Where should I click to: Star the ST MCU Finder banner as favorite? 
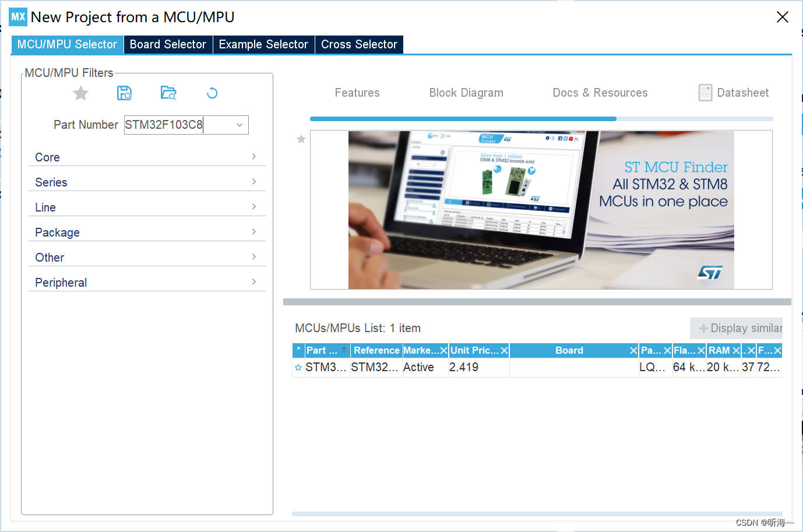tap(301, 139)
